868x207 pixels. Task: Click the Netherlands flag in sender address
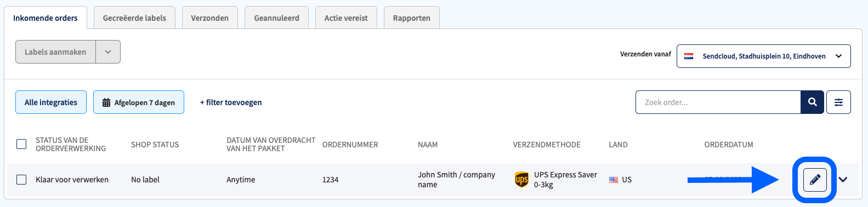[689, 56]
